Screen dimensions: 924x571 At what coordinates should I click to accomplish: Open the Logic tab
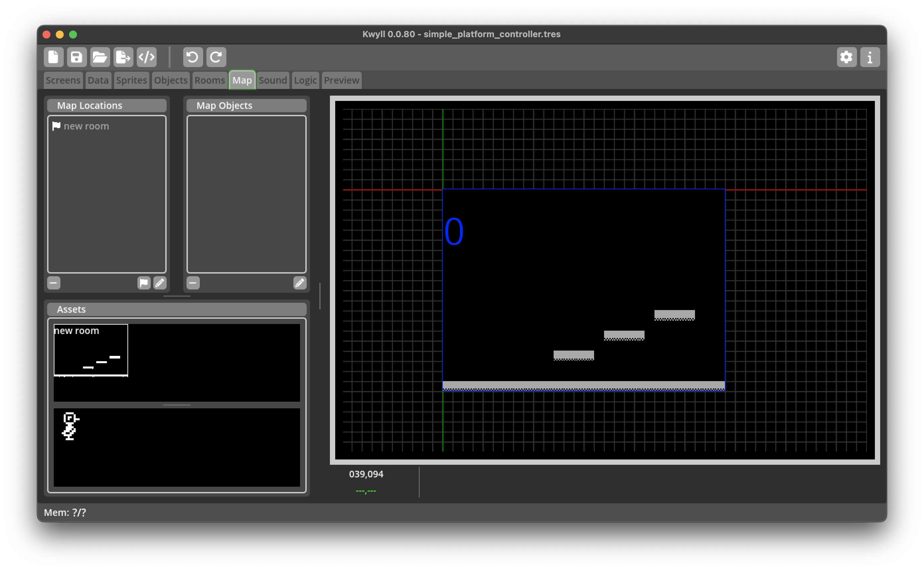(x=305, y=80)
